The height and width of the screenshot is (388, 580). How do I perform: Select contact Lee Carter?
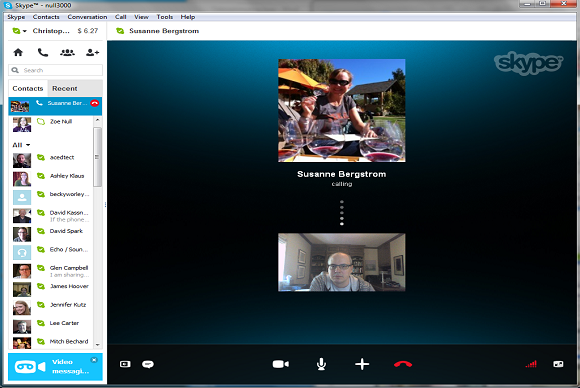[x=51, y=326]
